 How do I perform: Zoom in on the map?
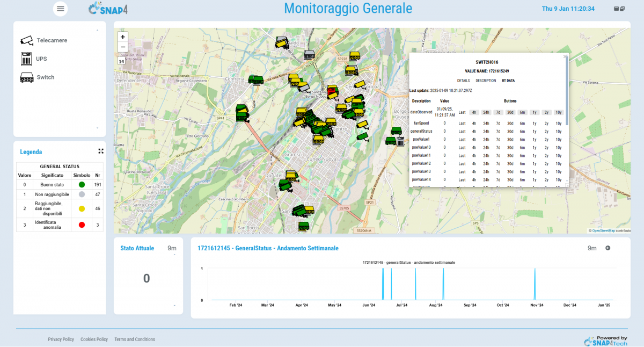click(x=123, y=37)
